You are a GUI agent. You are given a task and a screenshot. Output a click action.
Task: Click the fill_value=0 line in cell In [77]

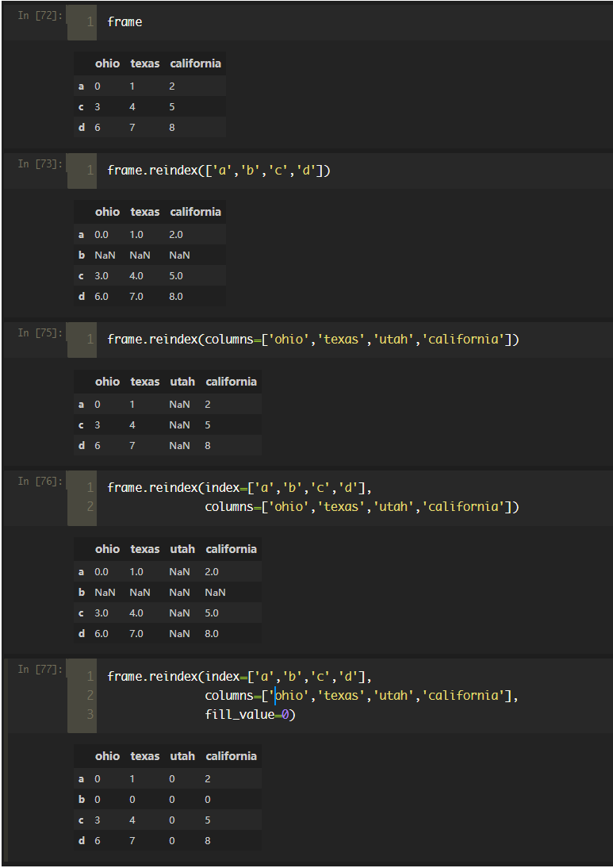tap(250, 715)
